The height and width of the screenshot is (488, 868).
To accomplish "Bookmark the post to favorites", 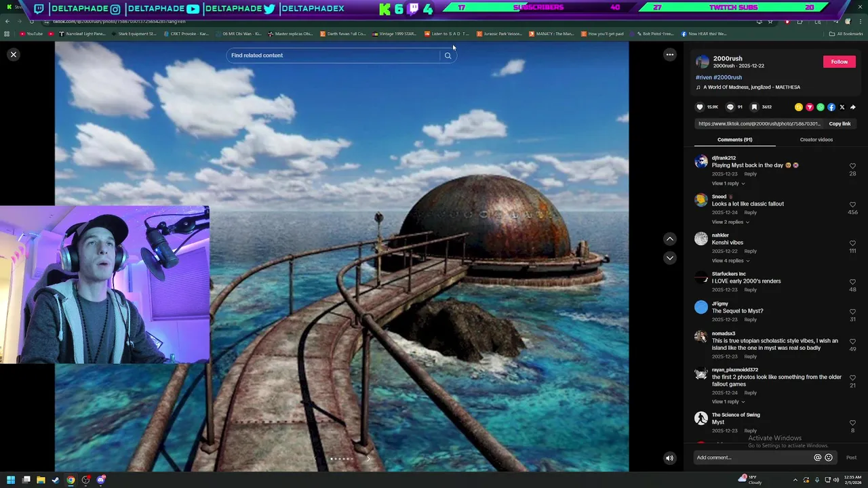I will coord(754,107).
